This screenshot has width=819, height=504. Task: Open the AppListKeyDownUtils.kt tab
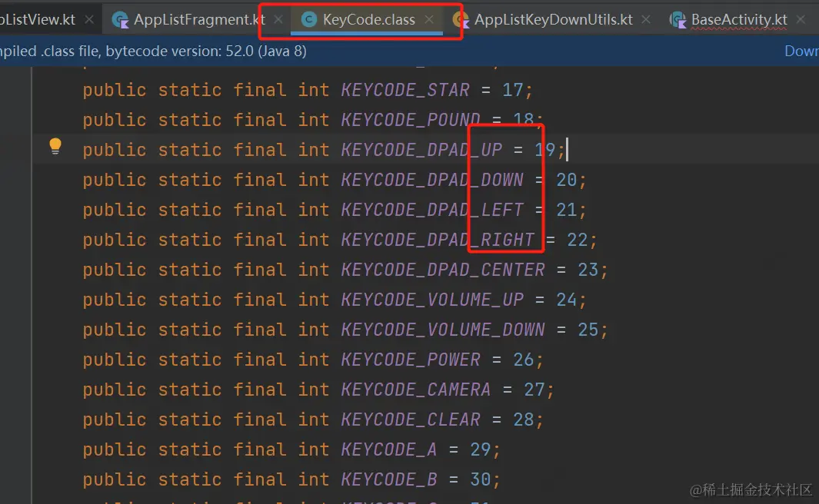click(x=553, y=20)
